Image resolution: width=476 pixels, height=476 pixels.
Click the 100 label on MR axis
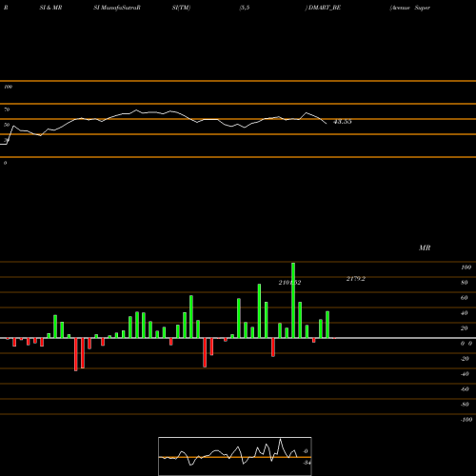tap(466, 268)
